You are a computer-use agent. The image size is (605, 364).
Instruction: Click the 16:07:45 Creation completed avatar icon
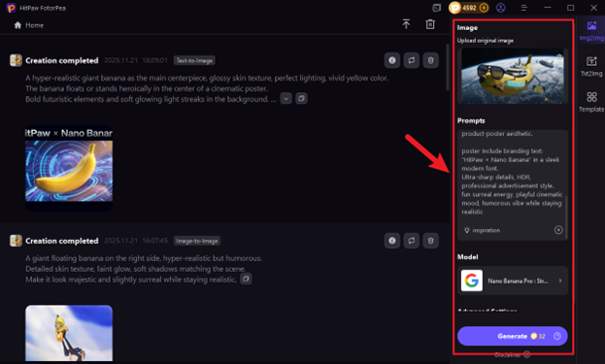coord(16,241)
